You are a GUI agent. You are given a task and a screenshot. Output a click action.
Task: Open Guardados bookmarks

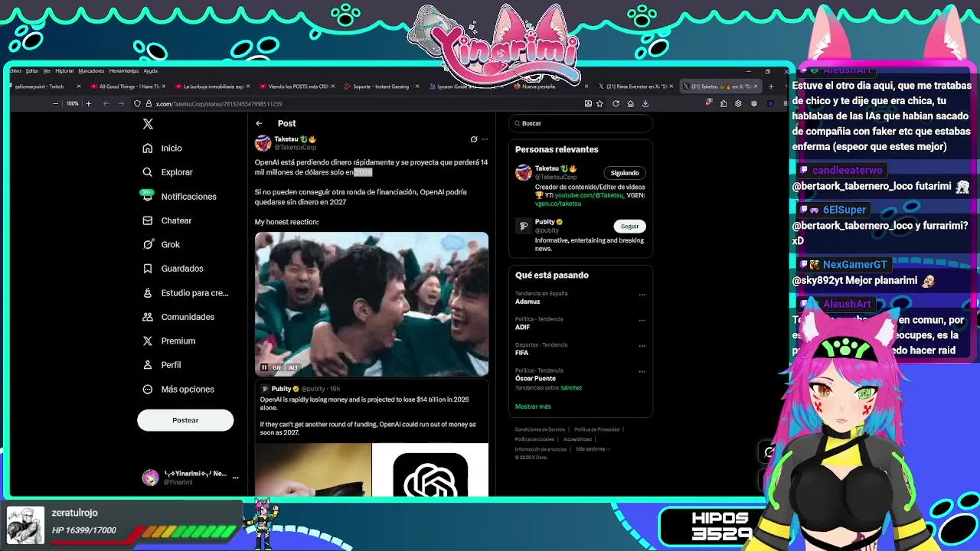click(x=173, y=269)
